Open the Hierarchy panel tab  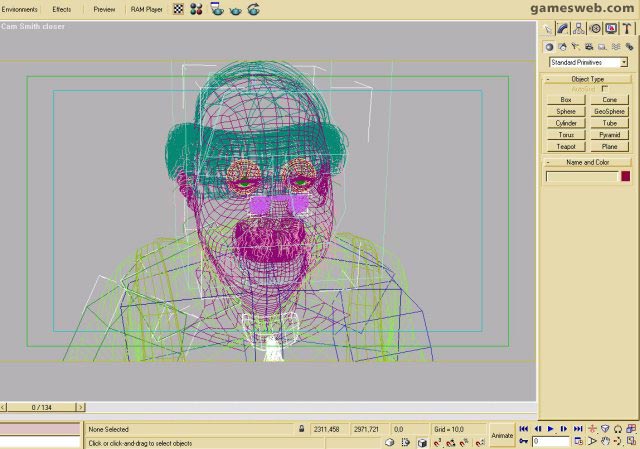[580, 29]
